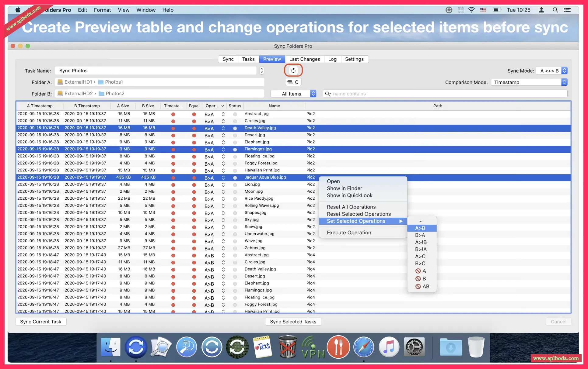Open the All Items filter dropdown
Viewport: 588px width, 369px height.
[x=293, y=94]
